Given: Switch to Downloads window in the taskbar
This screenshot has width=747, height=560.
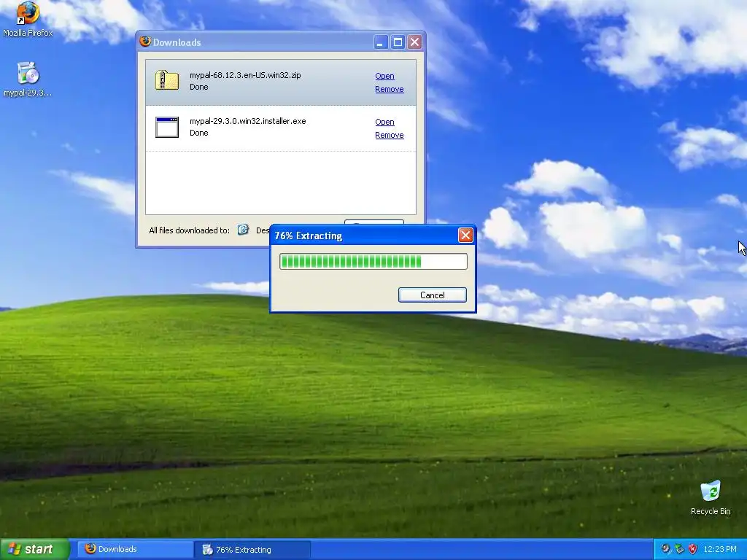Looking at the screenshot, I should pos(135,549).
